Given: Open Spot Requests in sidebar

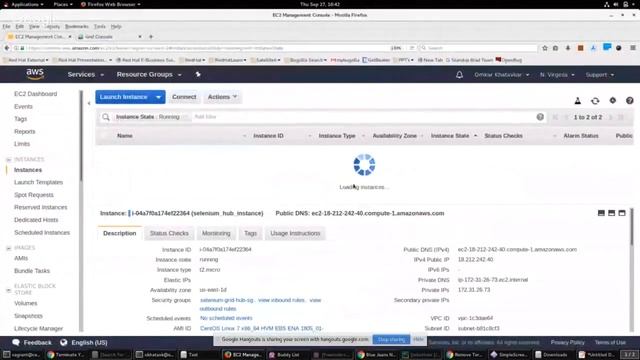Looking at the screenshot, I should coord(33,195).
